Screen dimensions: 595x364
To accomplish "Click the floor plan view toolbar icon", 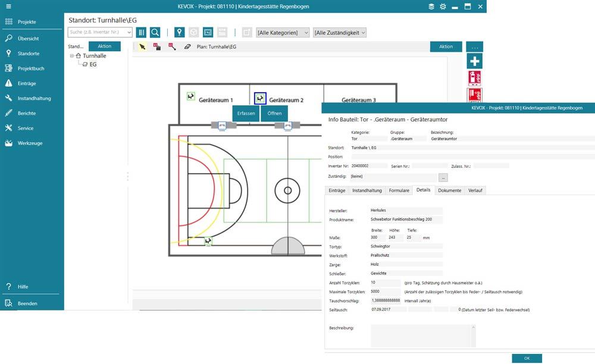I will click(x=208, y=33).
